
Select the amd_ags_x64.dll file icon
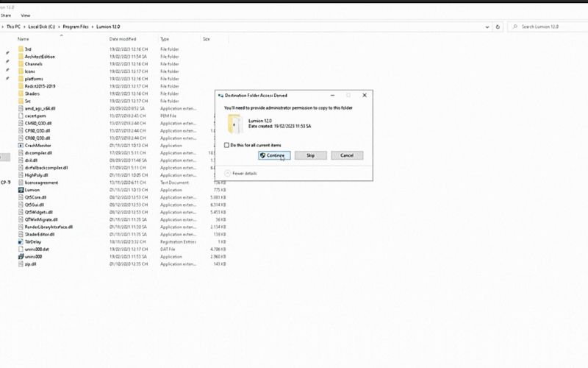pos(21,108)
